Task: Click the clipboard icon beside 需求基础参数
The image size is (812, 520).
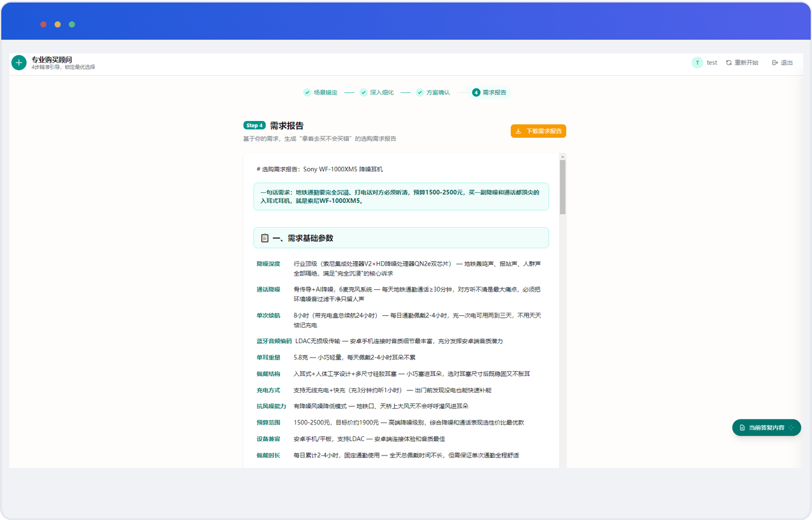Action: click(x=265, y=238)
